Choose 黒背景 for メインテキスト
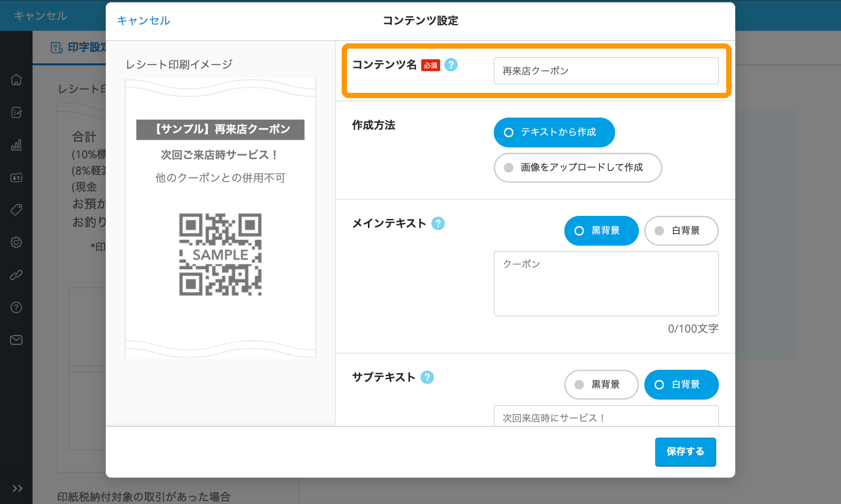This screenshot has height=504, width=841. (601, 230)
